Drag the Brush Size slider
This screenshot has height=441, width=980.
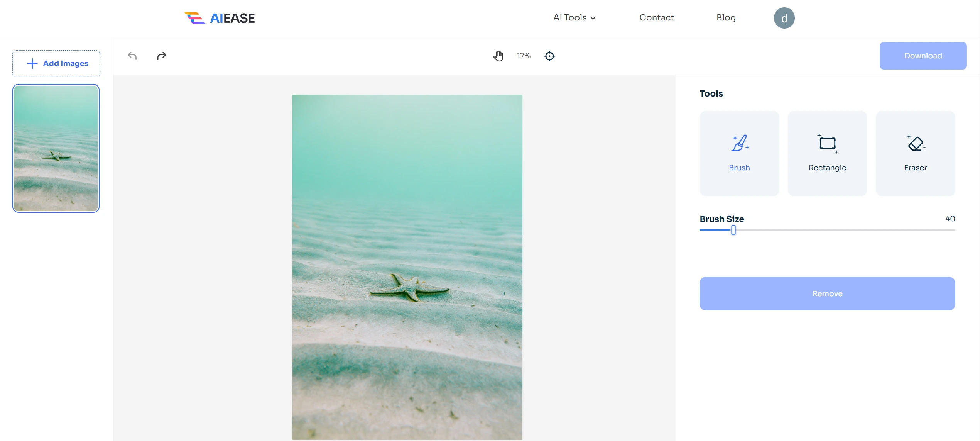(x=733, y=229)
